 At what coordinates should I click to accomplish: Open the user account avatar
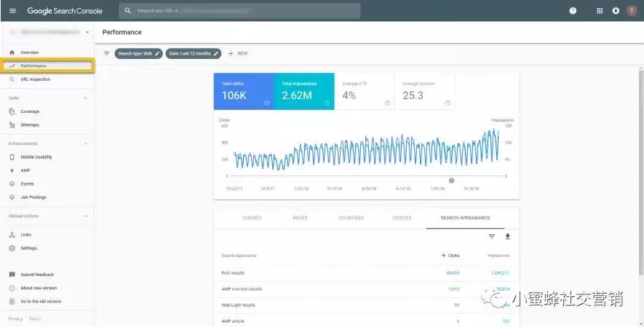631,11
